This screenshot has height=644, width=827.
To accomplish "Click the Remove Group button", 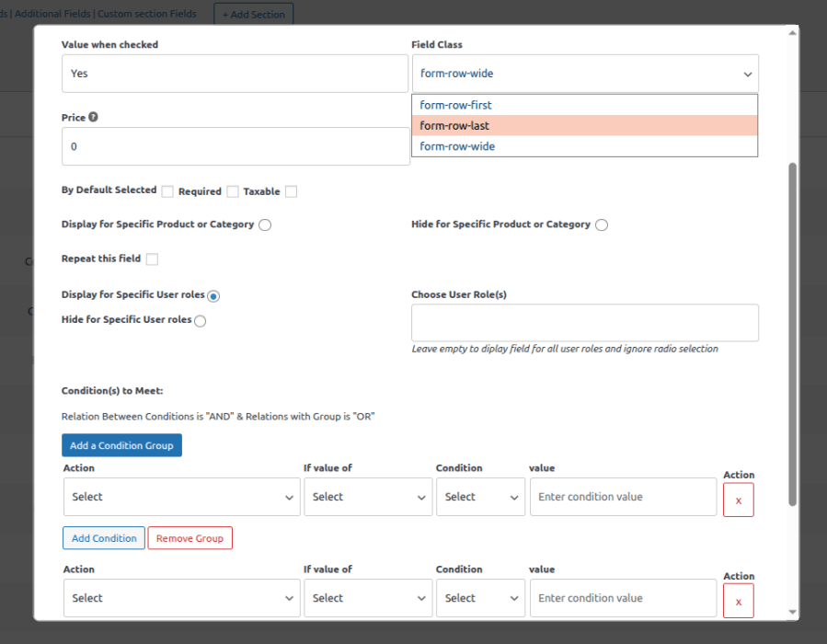I will pyautogui.click(x=190, y=538).
